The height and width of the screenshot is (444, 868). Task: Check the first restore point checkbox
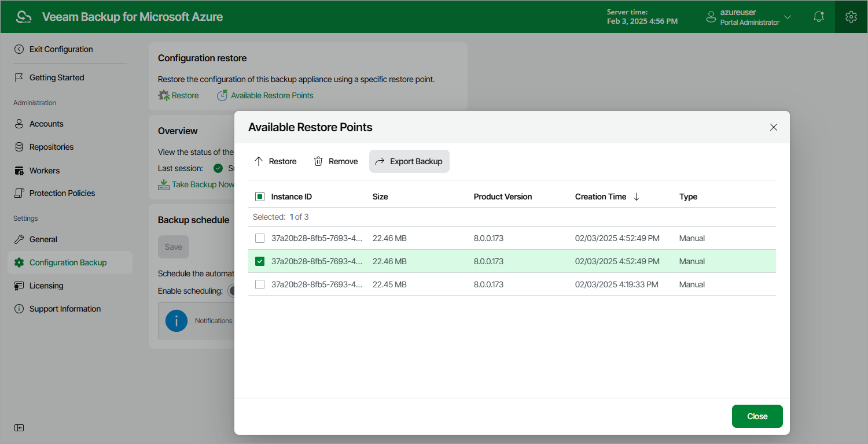pyautogui.click(x=260, y=238)
